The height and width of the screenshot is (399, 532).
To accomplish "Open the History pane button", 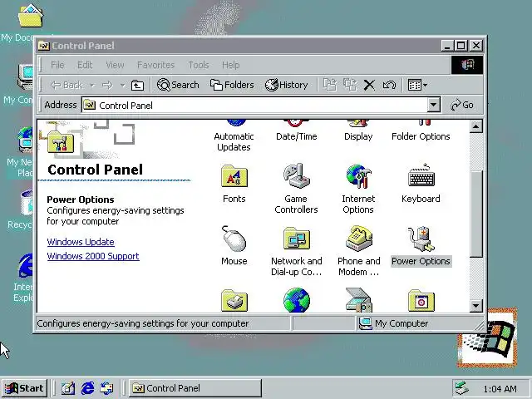I will (x=286, y=85).
